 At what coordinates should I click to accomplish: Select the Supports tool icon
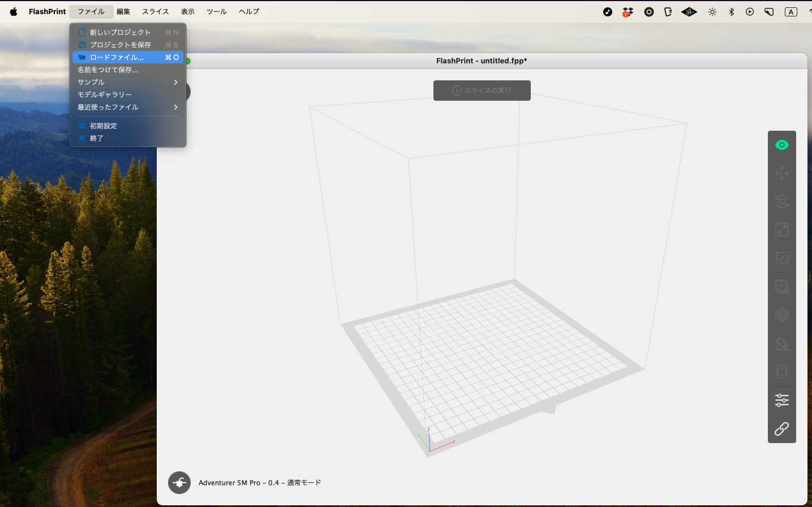click(781, 343)
